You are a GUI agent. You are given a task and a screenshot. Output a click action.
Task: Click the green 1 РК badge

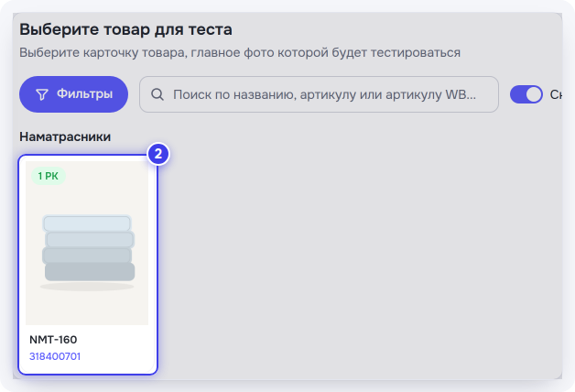[48, 176]
